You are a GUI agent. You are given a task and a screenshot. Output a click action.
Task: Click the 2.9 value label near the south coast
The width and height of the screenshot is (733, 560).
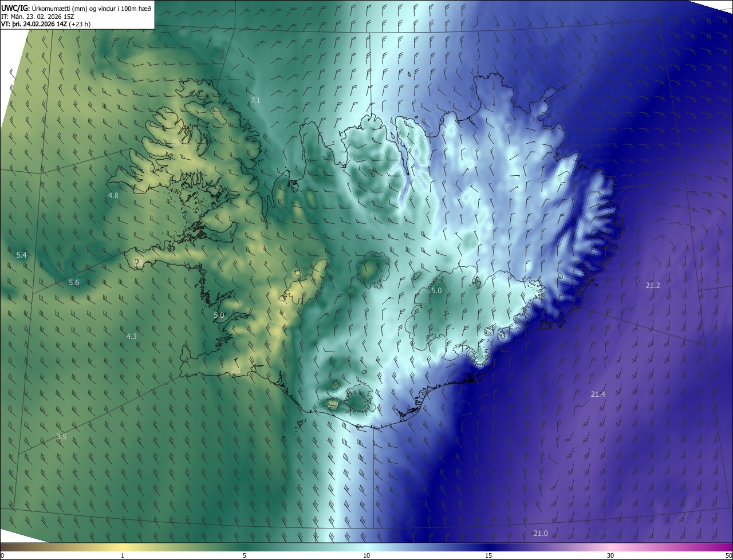pyautogui.click(x=332, y=404)
